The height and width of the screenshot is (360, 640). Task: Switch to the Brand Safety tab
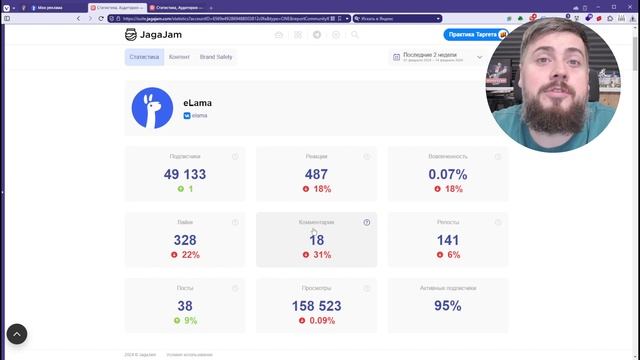click(x=216, y=57)
